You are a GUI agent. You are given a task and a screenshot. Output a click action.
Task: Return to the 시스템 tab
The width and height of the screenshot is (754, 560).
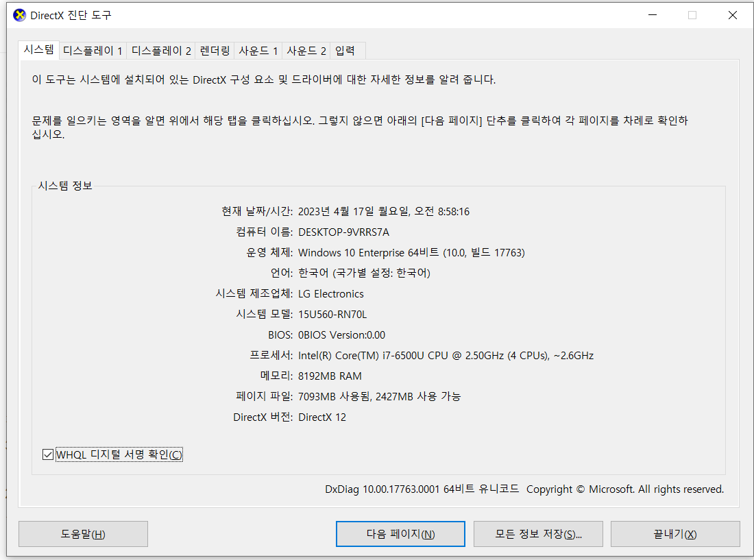38,50
